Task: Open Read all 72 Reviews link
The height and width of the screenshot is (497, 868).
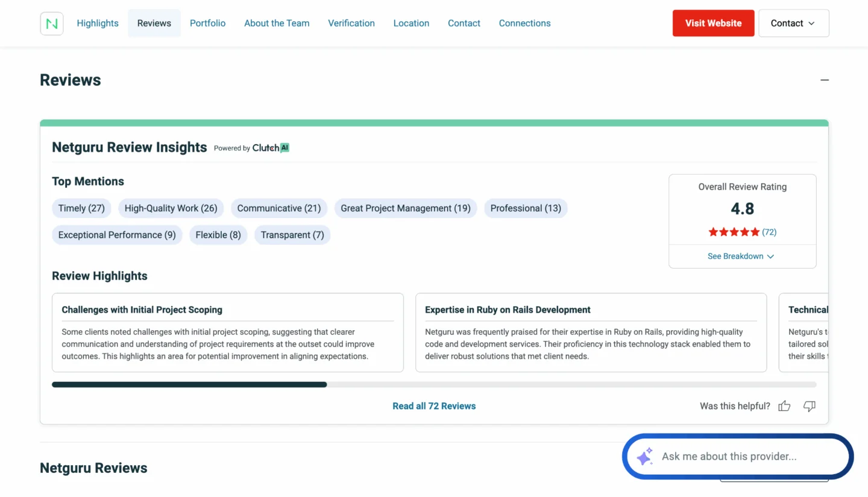Action: 434,406
